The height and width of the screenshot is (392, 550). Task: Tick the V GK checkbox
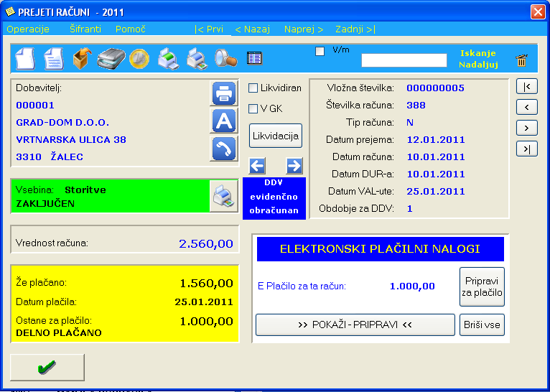click(x=253, y=109)
